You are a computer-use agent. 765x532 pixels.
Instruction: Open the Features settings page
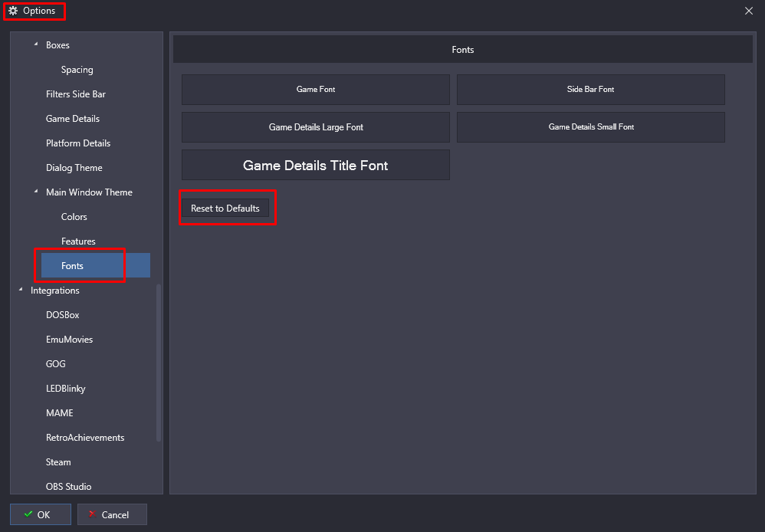[78, 241]
